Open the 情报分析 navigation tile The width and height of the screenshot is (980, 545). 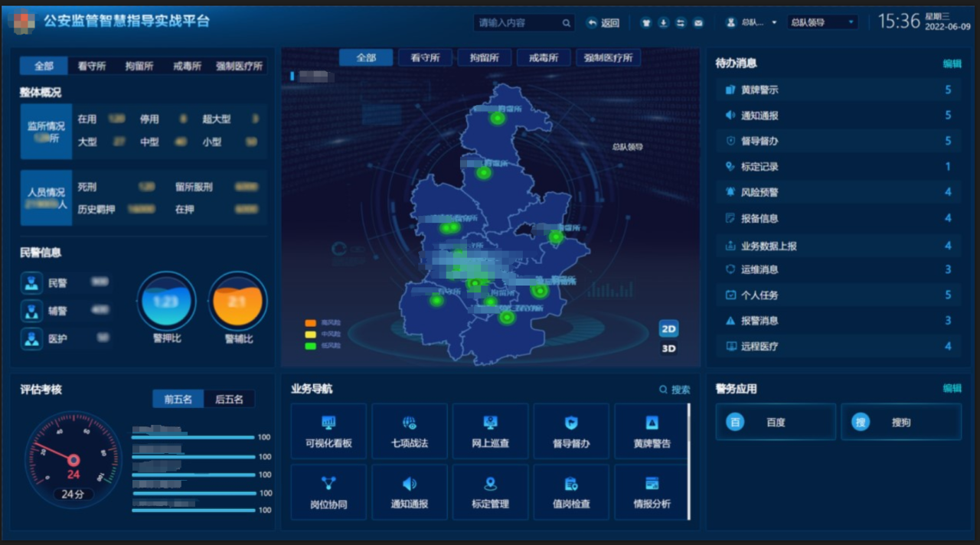652,492
